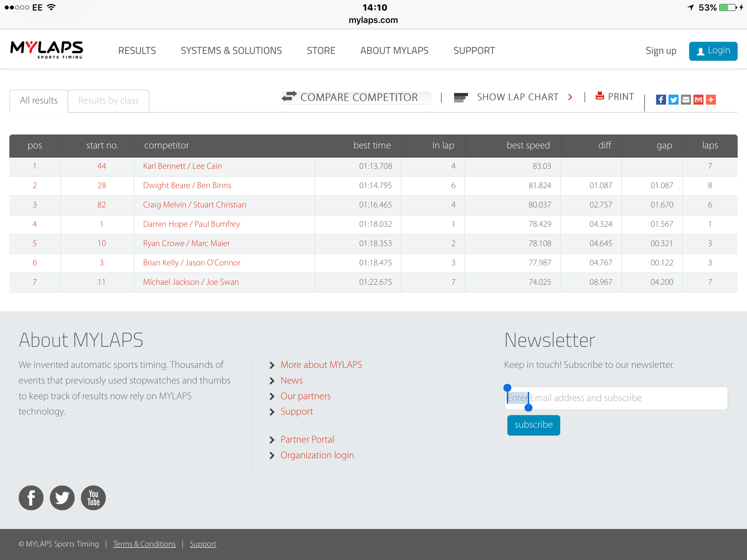Open MYLAPS Twitter page footer icon

[62, 498]
